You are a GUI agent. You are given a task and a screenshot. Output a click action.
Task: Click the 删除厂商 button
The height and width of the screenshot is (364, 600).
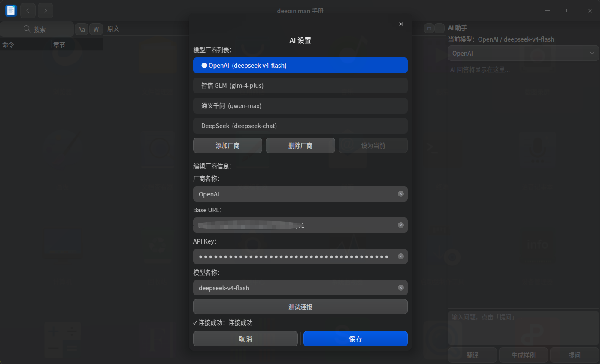click(300, 146)
